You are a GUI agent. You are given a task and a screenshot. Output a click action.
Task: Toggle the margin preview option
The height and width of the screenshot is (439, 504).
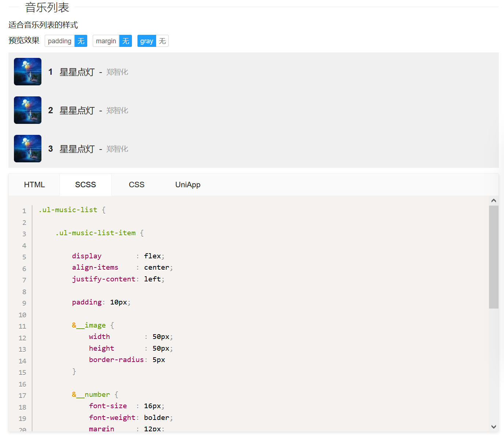click(106, 41)
